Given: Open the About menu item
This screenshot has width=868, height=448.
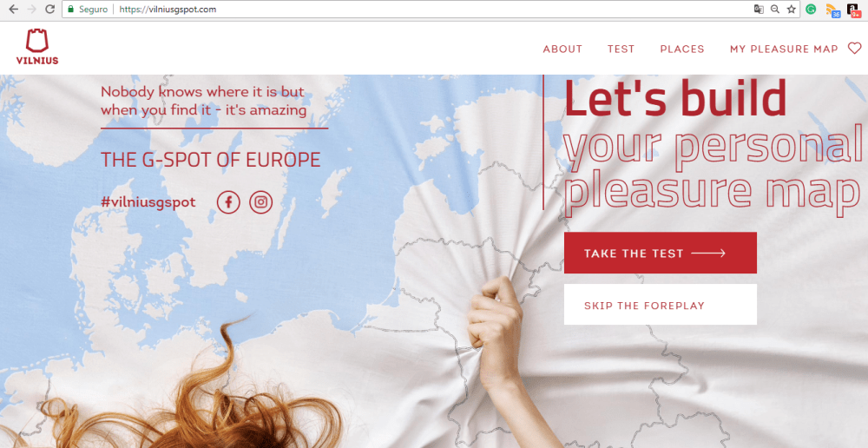Looking at the screenshot, I should tap(562, 49).
